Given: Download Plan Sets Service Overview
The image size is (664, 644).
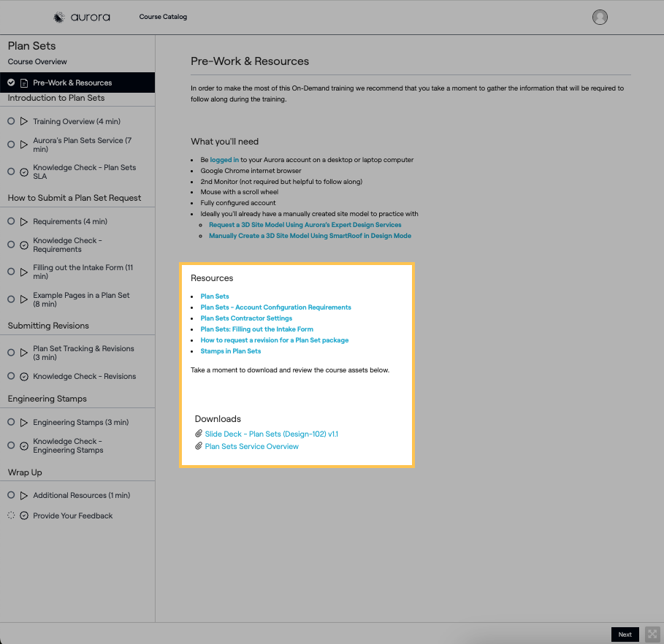Looking at the screenshot, I should click(251, 447).
